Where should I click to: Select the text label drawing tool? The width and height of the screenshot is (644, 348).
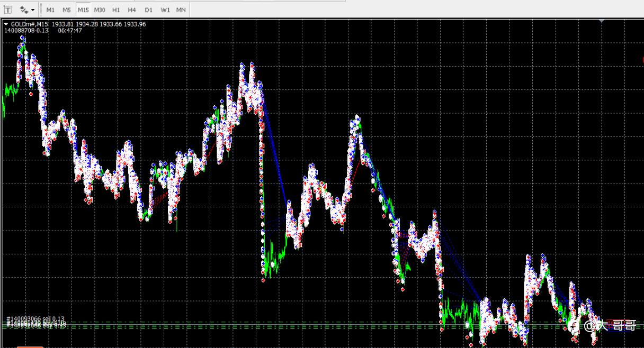click(x=8, y=10)
